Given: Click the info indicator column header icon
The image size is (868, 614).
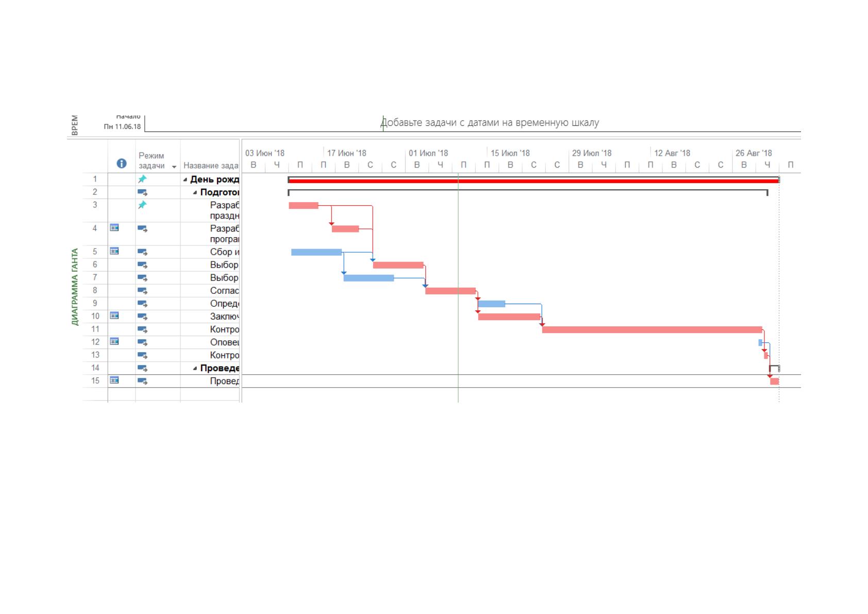Looking at the screenshot, I should coord(122,163).
